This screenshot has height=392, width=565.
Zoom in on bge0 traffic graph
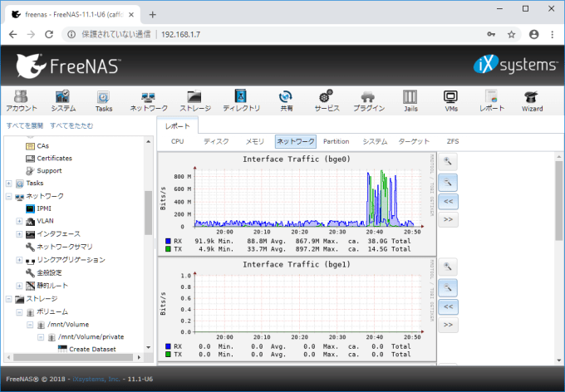[x=447, y=162]
